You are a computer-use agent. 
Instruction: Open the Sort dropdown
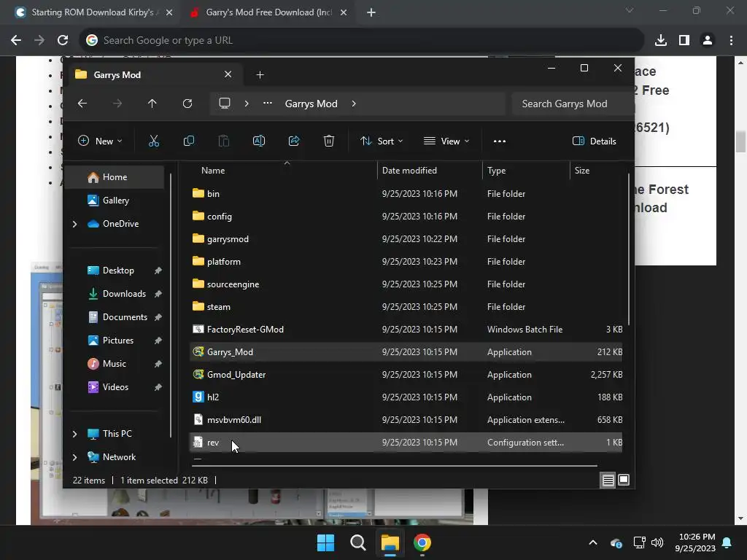[x=382, y=141]
